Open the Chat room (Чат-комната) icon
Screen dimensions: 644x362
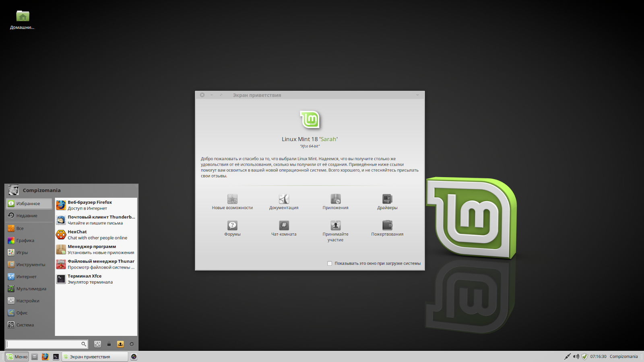point(284,228)
